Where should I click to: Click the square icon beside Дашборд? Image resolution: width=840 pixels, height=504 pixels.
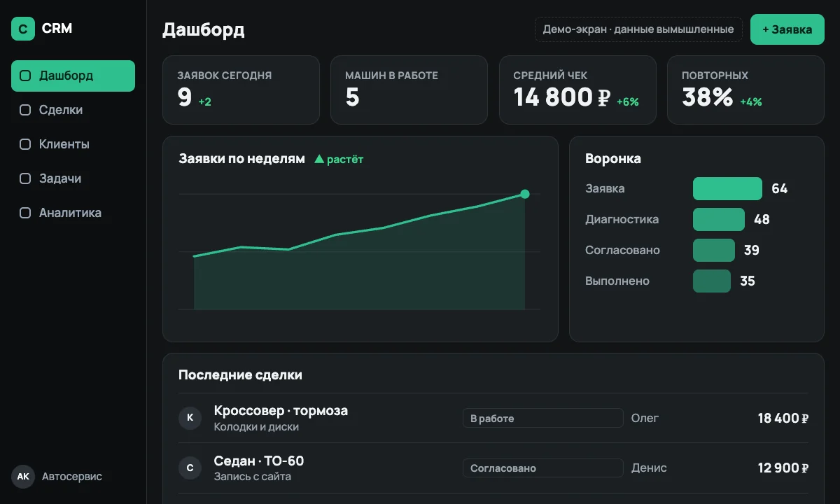coord(25,76)
